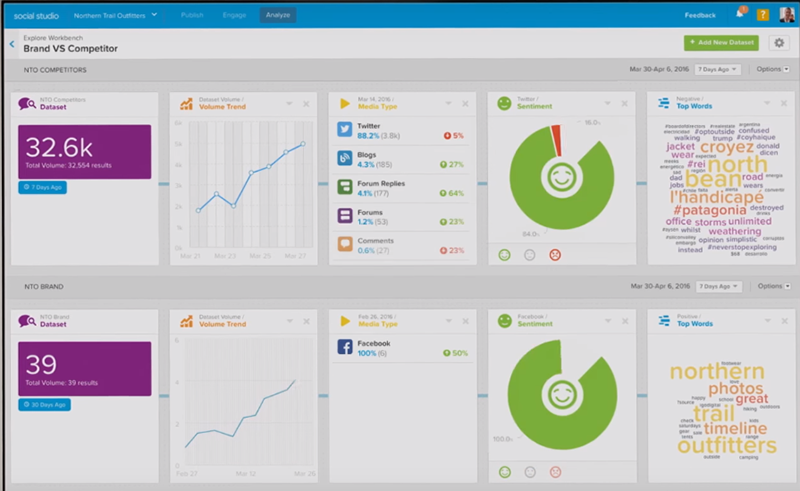The width and height of the screenshot is (800, 491).
Task: Open workbench settings gear icon
Action: (x=779, y=43)
